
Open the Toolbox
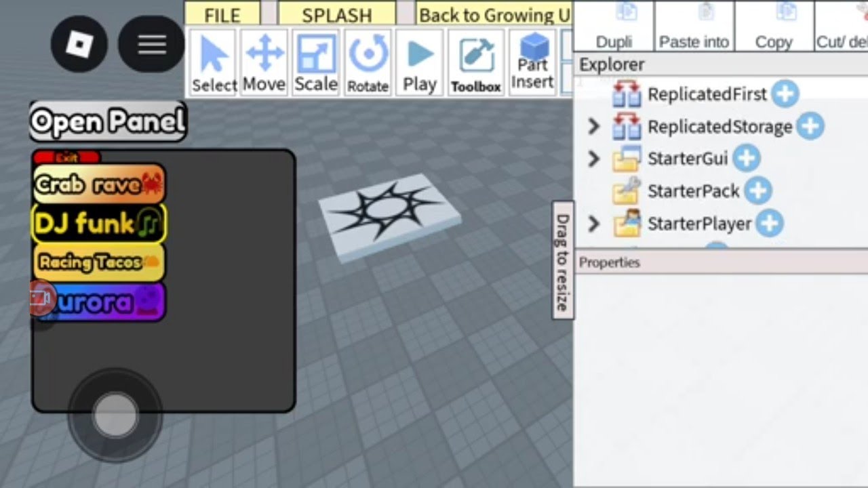coord(476,63)
